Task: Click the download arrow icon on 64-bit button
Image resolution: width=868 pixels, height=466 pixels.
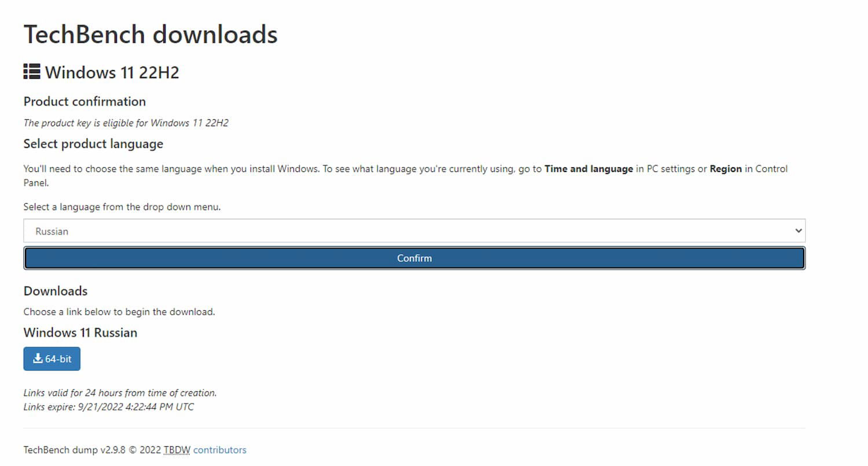Action: [38, 359]
